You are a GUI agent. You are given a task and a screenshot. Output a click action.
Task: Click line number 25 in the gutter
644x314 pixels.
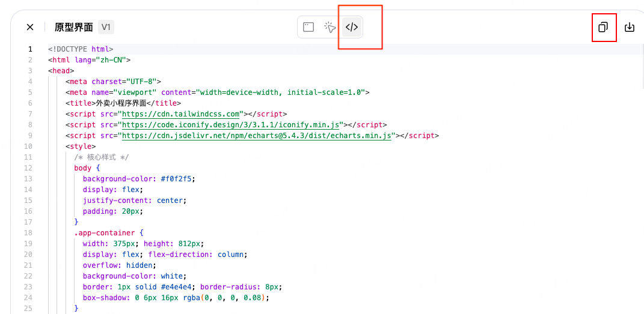(28, 307)
